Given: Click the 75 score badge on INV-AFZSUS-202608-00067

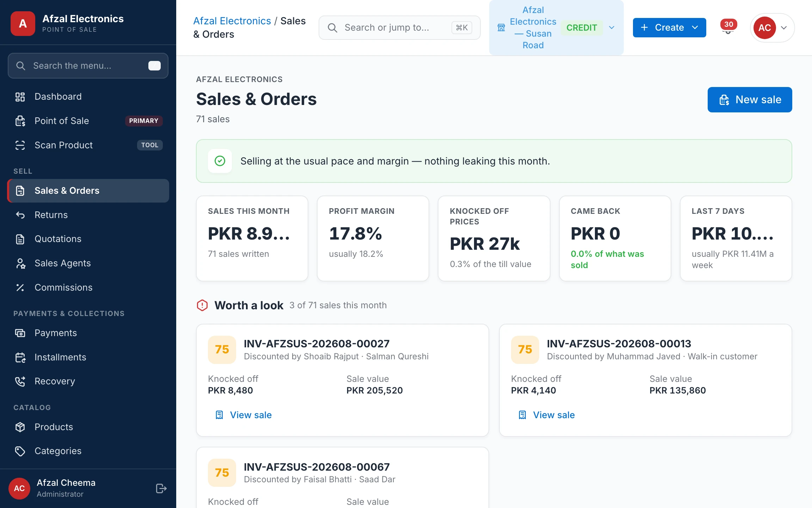Looking at the screenshot, I should pos(222,473).
